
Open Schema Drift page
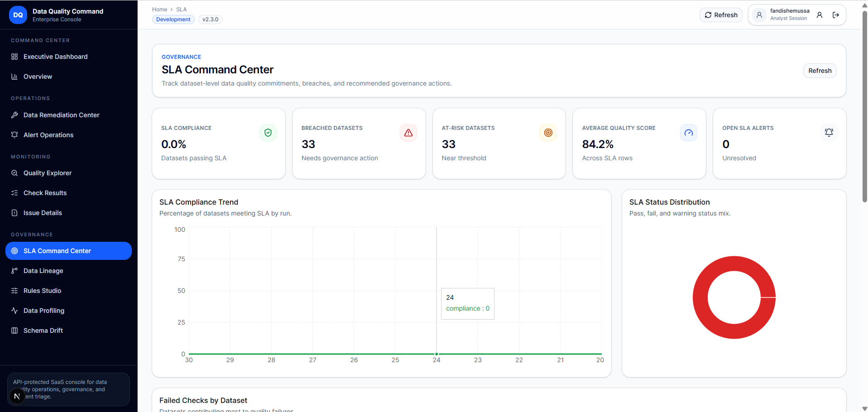coord(68,331)
